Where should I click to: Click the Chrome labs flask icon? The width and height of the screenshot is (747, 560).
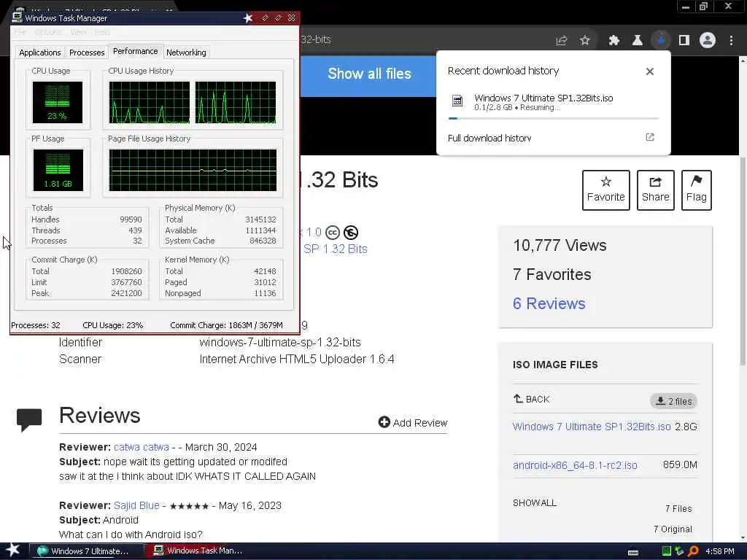click(638, 41)
